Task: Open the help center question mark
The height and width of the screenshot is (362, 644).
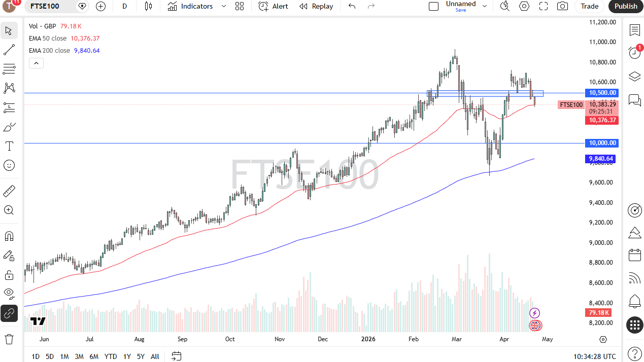Action: click(634, 353)
